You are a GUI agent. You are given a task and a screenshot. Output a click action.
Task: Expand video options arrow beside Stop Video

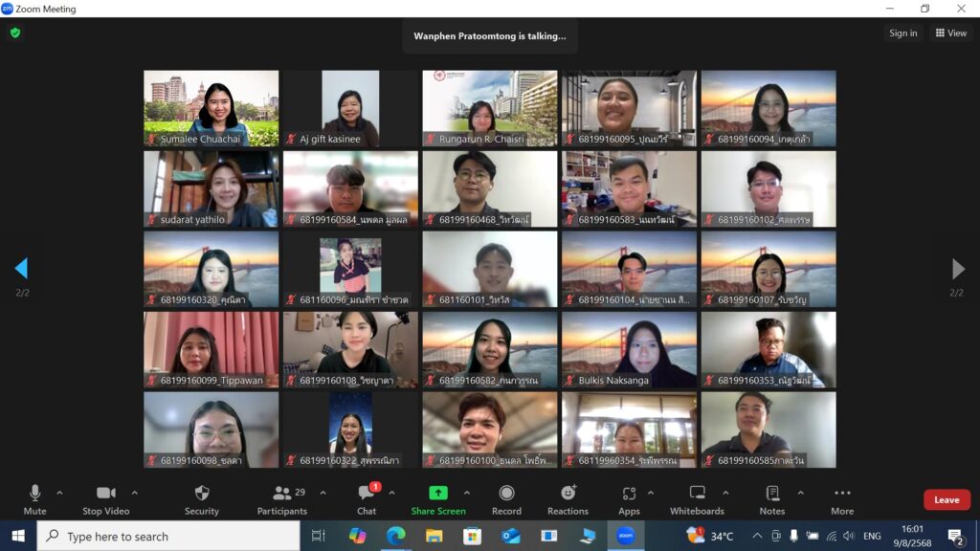click(134, 494)
